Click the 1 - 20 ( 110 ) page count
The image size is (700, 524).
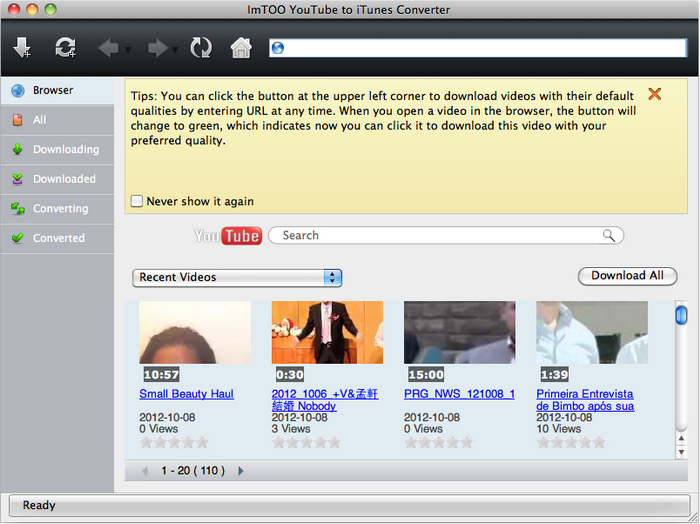[193, 471]
